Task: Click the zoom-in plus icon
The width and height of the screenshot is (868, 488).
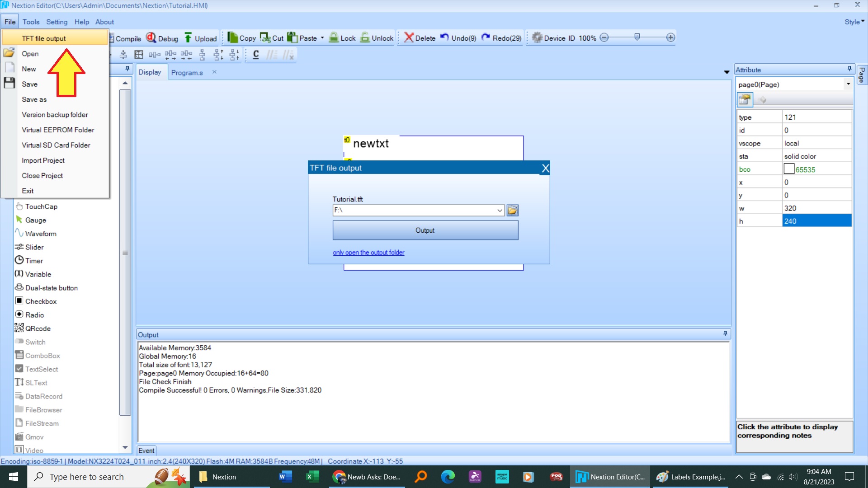Action: click(671, 38)
